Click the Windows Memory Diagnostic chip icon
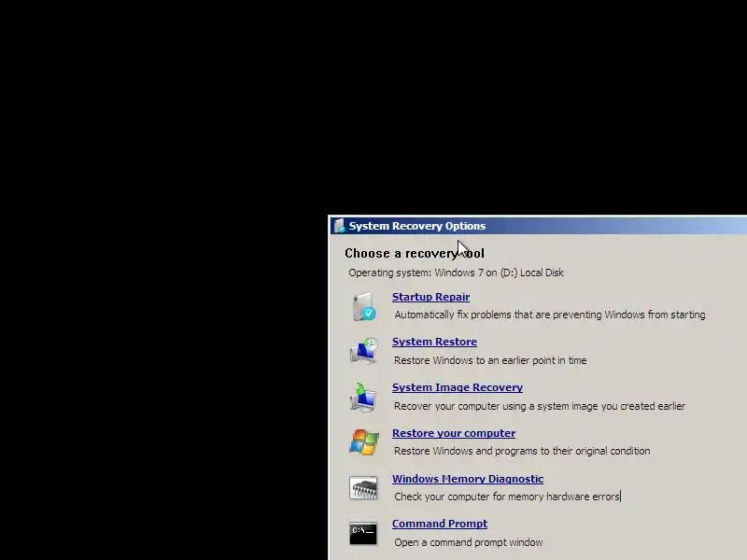The height and width of the screenshot is (560, 747). click(363, 487)
